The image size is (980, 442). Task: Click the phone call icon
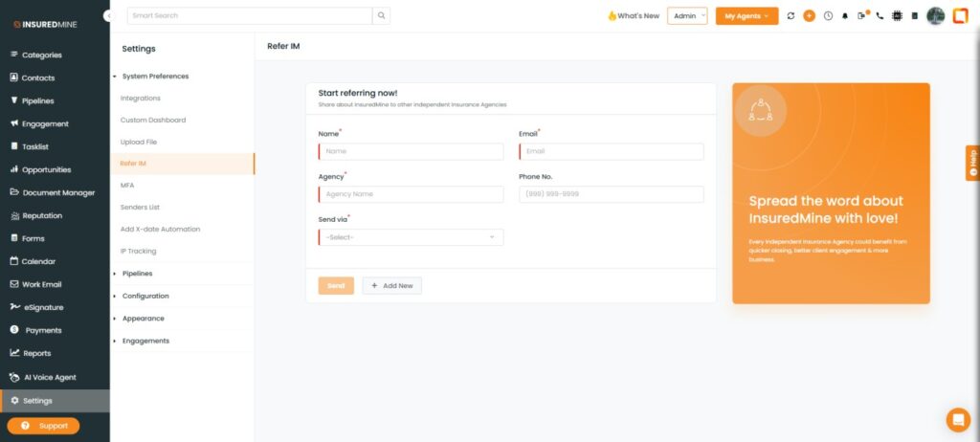[x=880, y=16]
